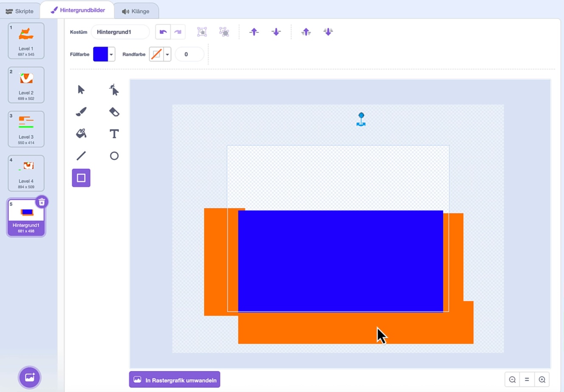564x392 pixels.
Task: Open the Füllfarbe fill color dropdown
Action: click(111, 54)
